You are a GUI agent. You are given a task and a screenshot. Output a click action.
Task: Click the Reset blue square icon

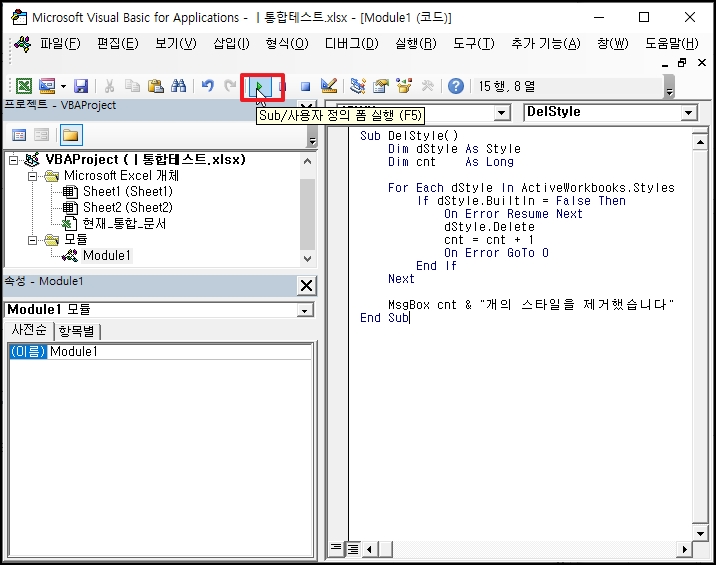click(305, 86)
